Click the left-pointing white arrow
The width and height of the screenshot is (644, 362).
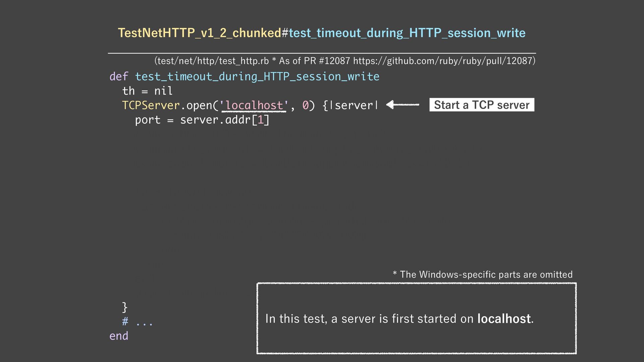point(402,105)
